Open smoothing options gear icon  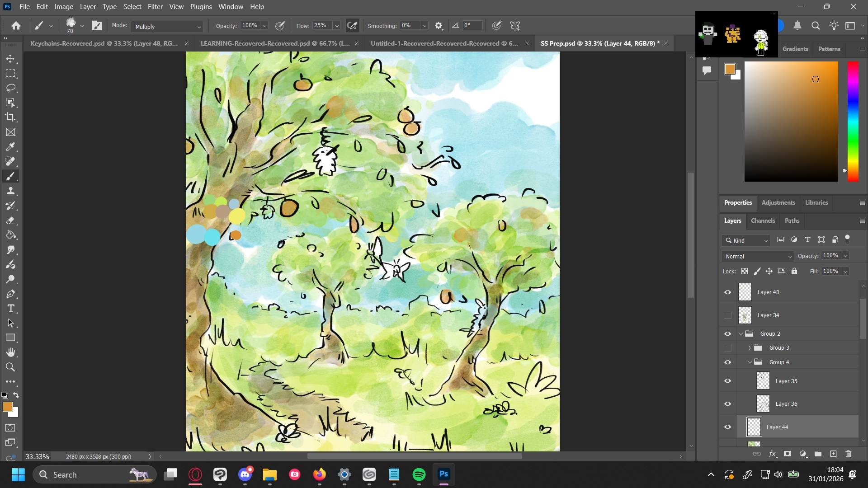(439, 26)
